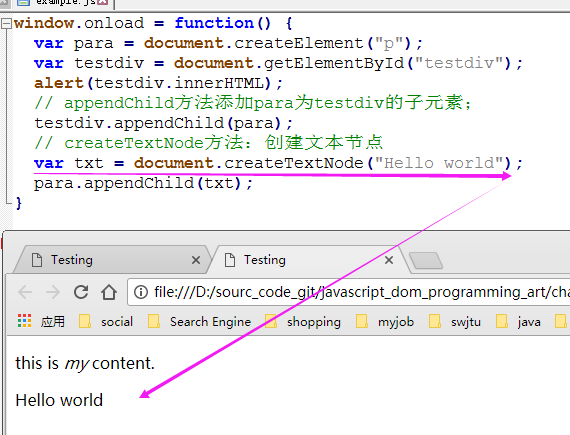Image resolution: width=570 pixels, height=435 pixels.
Task: Click the getElementById("testdiv") call
Action: click(x=388, y=63)
